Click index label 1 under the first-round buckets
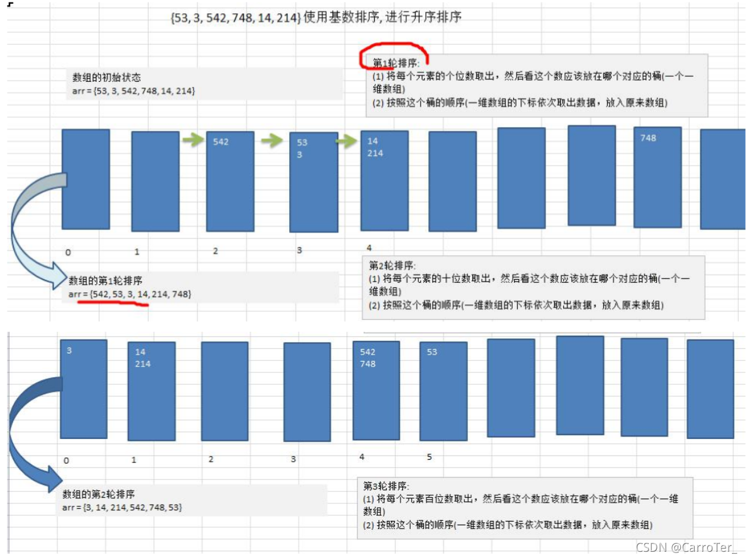The image size is (747, 560). pyautogui.click(x=137, y=251)
